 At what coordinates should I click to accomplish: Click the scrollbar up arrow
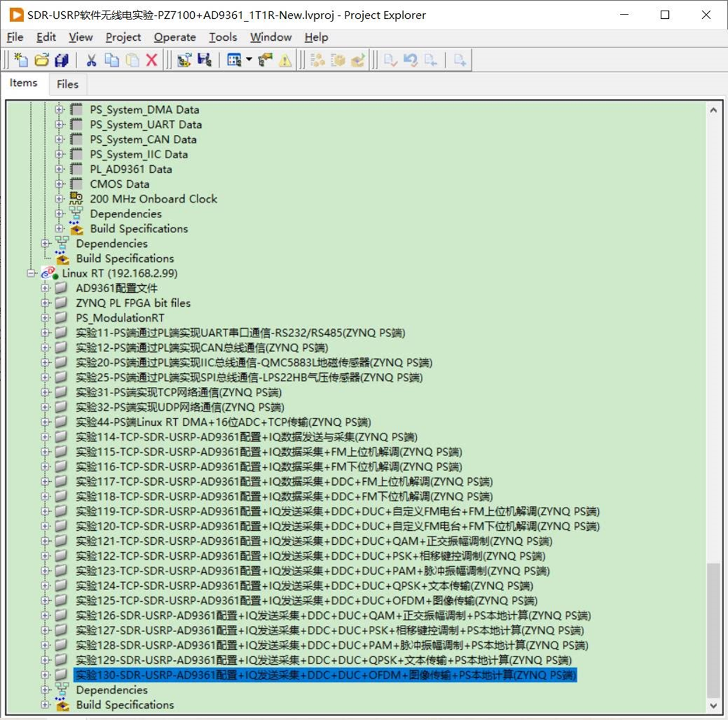(714, 110)
